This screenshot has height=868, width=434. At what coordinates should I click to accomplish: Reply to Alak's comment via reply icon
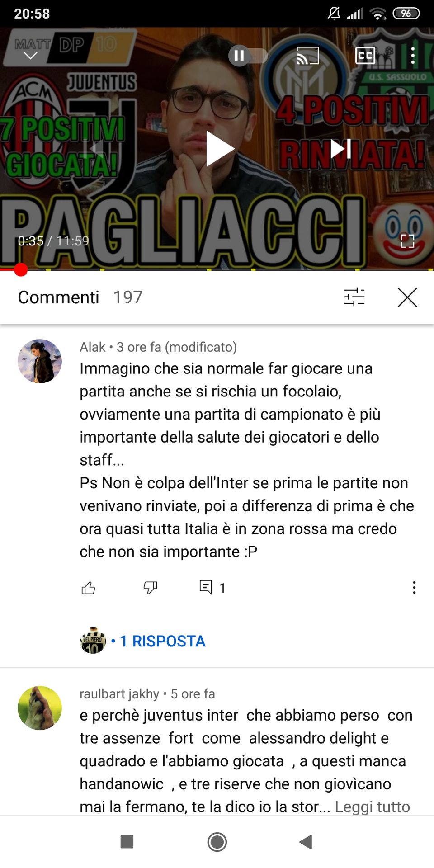pyautogui.click(x=206, y=587)
